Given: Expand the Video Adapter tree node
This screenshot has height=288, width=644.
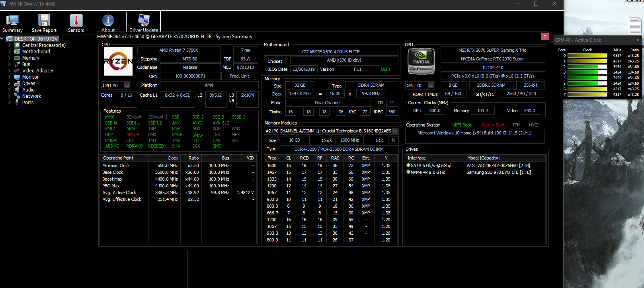Looking at the screenshot, I should tap(10, 70).
